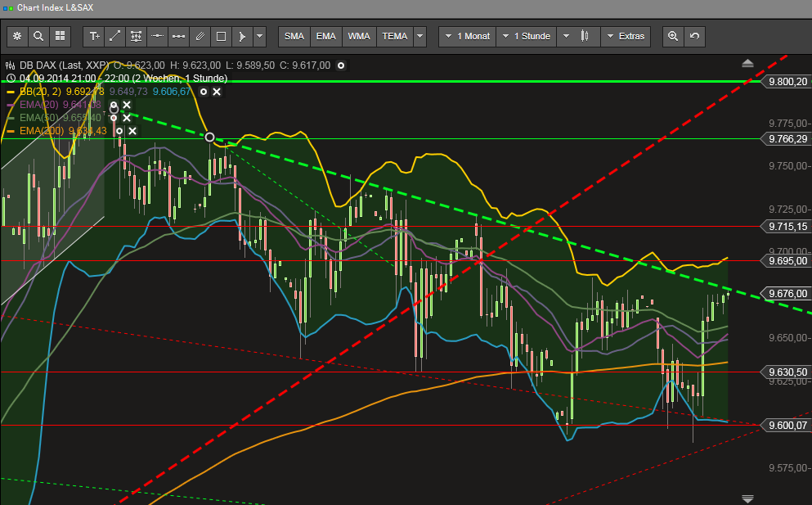Select the text annotation tool
The width and height of the screenshot is (812, 505).
click(94, 36)
